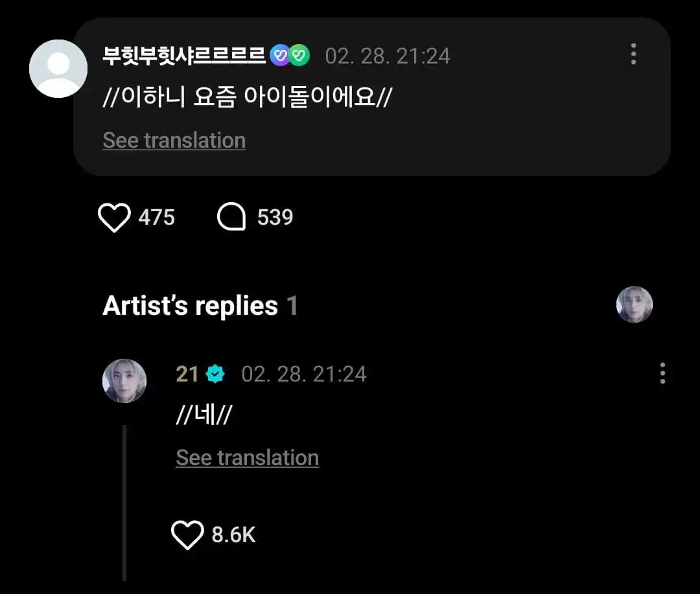Click the fan post text 이하니 요즘 아이돌이에요

pyautogui.click(x=248, y=98)
